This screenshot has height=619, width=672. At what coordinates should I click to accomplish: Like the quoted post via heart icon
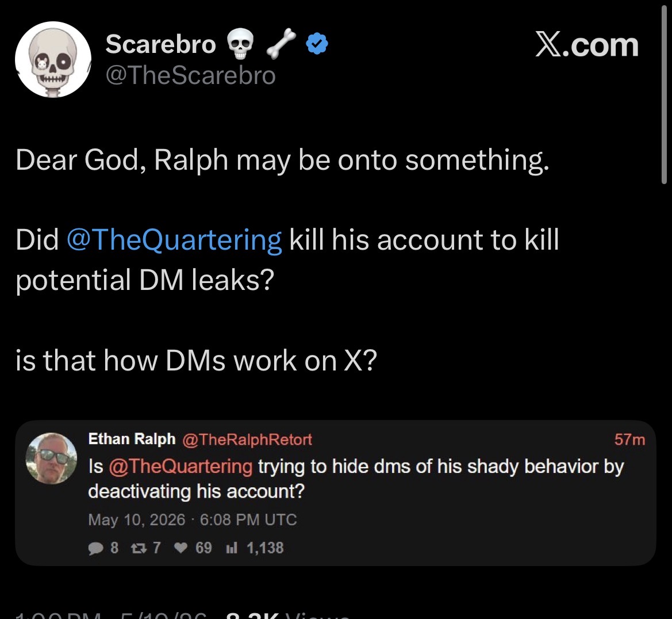pos(181,548)
